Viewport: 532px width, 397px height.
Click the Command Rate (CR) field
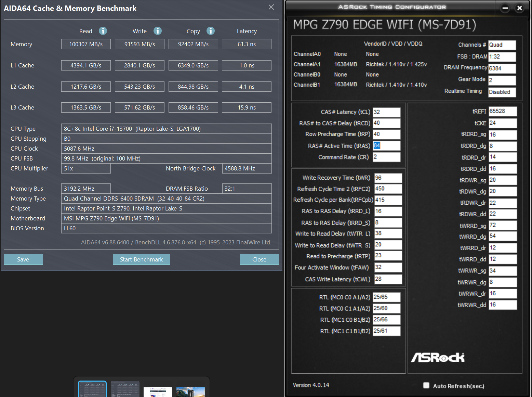[386, 157]
